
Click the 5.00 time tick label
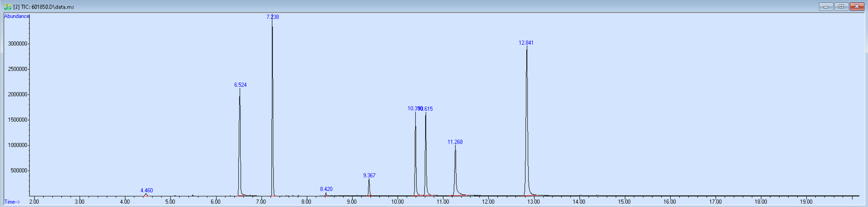tap(170, 201)
